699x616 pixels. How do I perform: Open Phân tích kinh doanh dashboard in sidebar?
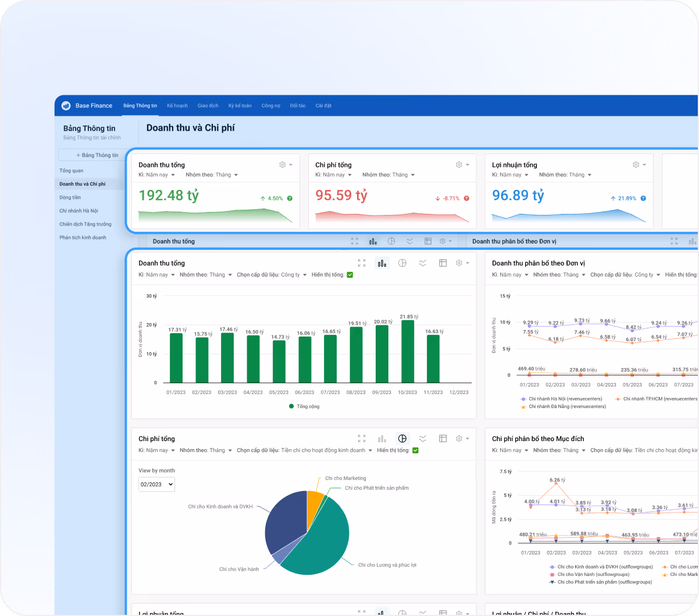click(83, 238)
